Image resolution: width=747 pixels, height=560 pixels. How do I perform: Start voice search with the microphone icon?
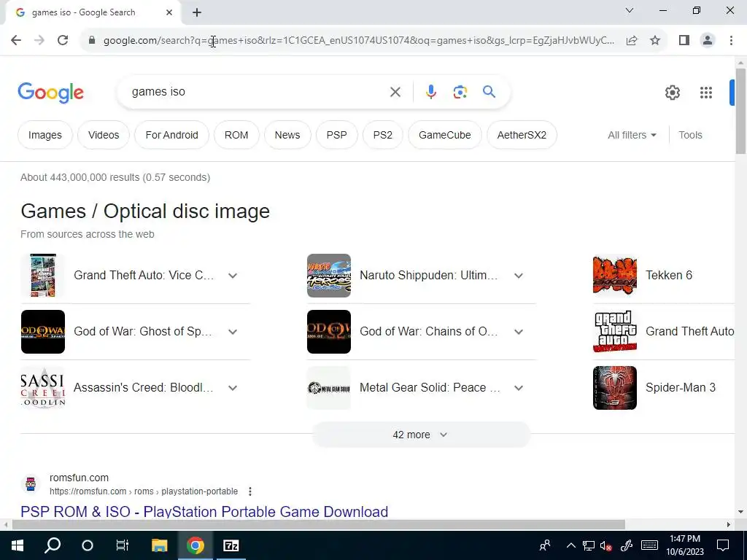tap(431, 92)
